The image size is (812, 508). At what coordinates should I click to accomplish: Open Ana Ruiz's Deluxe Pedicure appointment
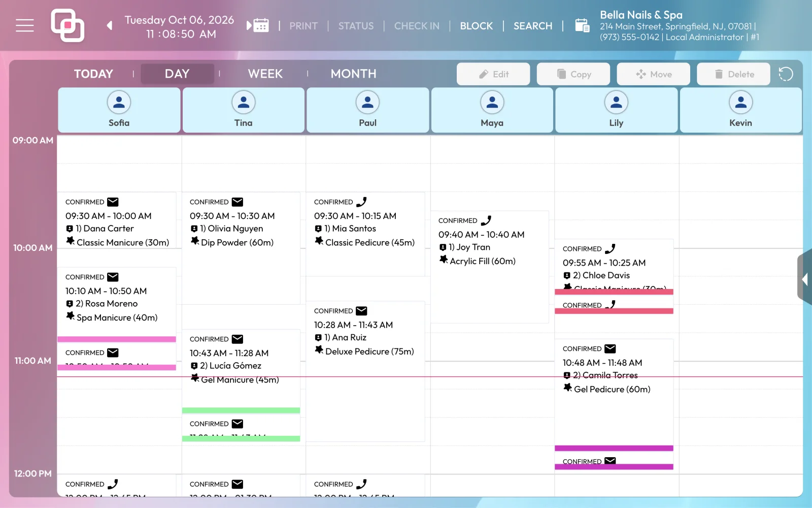pos(365,371)
